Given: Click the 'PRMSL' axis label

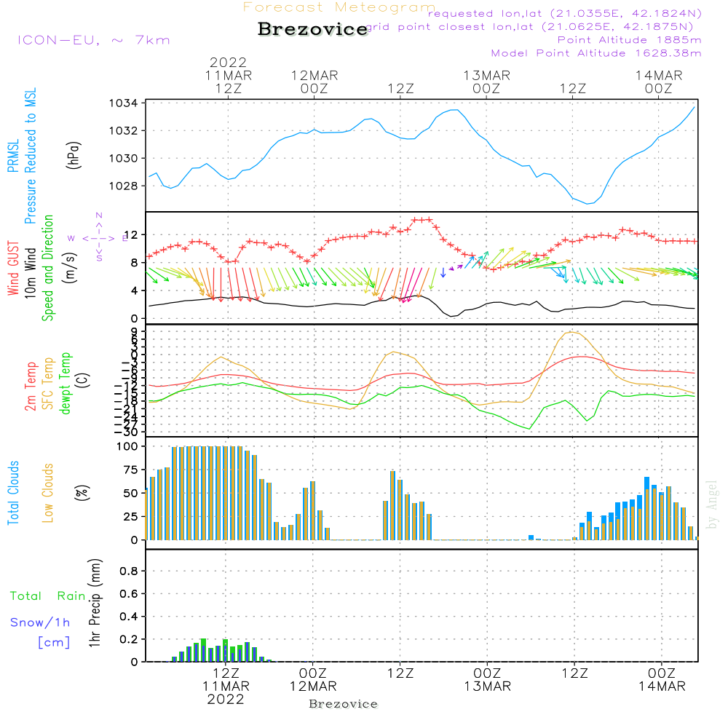Looking at the screenshot, I should tap(13, 155).
